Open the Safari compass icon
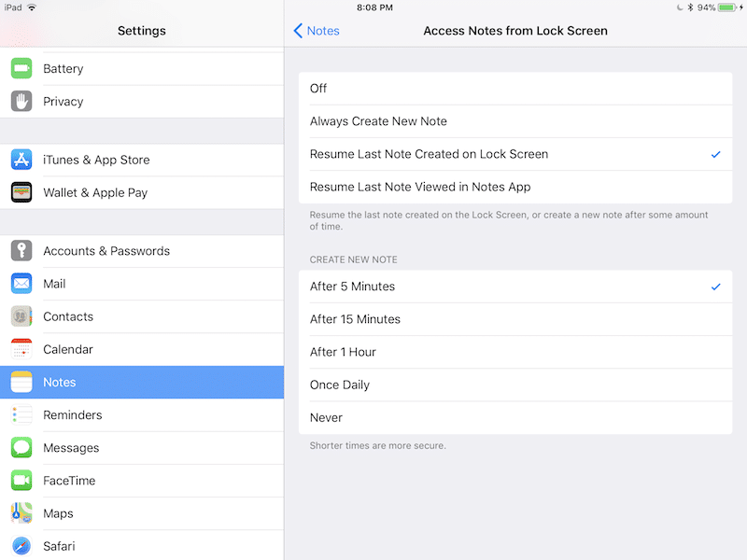The height and width of the screenshot is (560, 747). tap(21, 546)
